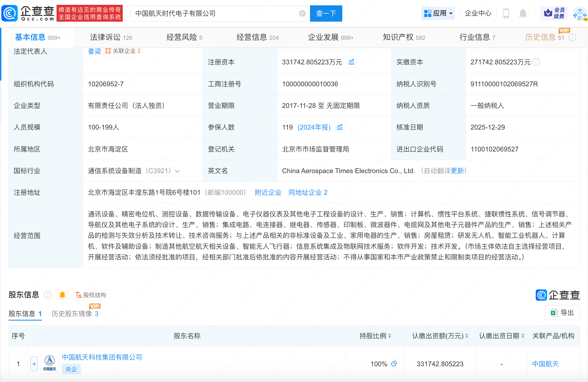Open the mobile app phone icon
The height and width of the screenshot is (382, 588).
tap(506, 13)
